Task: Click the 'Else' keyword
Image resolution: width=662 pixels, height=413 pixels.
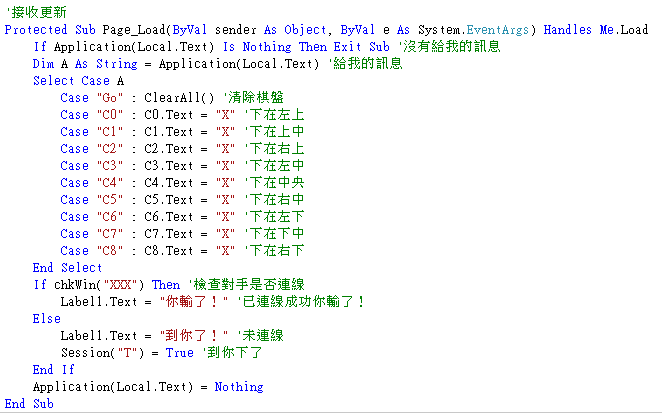Action: [x=46, y=318]
